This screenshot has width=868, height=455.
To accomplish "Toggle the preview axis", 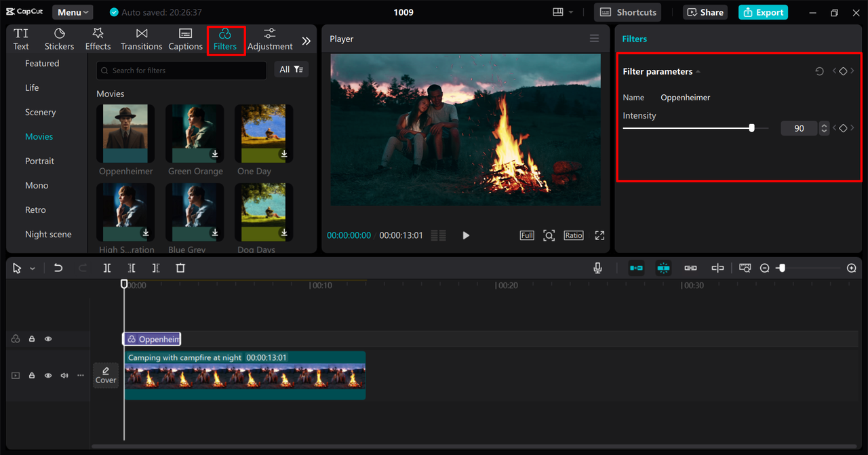I will [x=717, y=268].
